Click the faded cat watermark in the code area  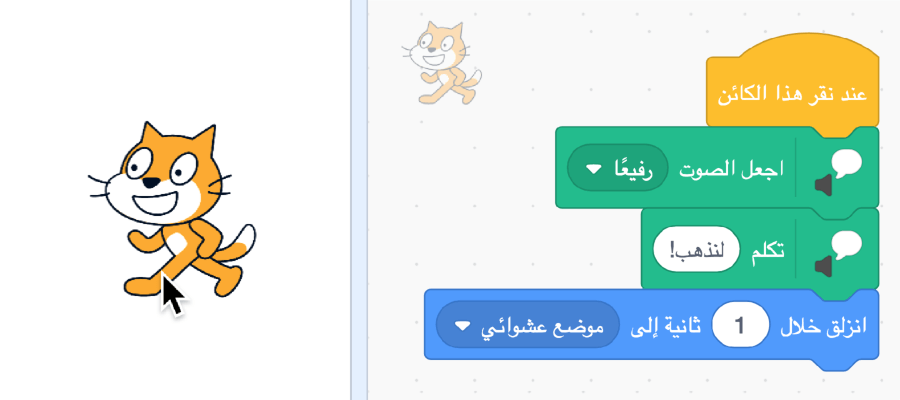point(441,63)
